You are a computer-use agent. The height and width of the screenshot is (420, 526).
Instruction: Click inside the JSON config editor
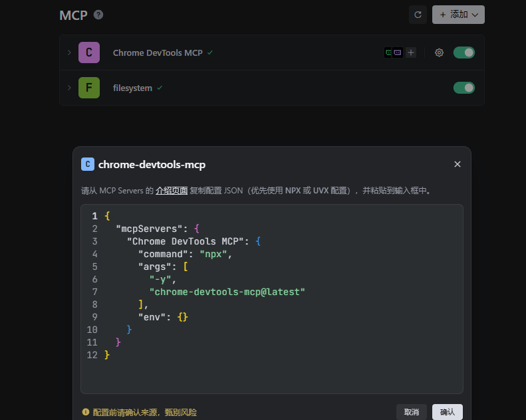click(x=272, y=299)
